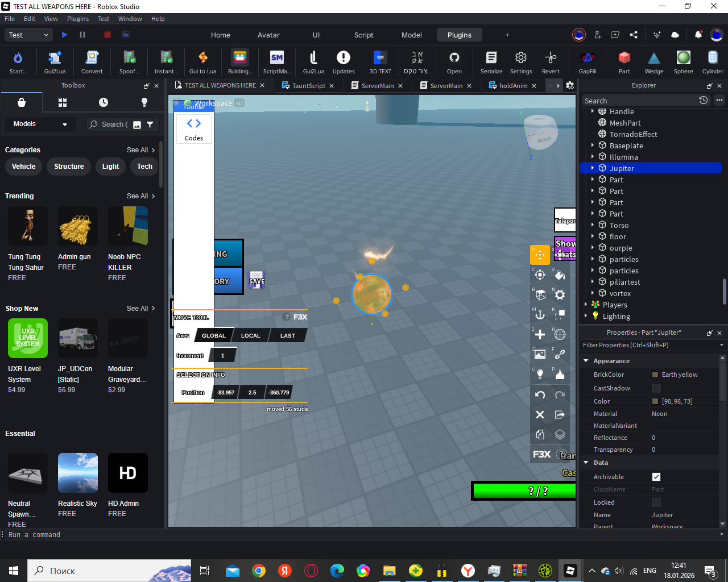This screenshot has width=728, height=582.
Task: Insert a Sphere part
Action: [684, 62]
